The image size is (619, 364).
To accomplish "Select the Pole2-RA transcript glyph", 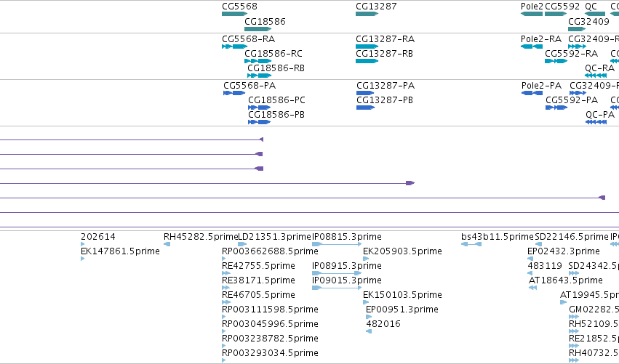I will click(x=532, y=46).
